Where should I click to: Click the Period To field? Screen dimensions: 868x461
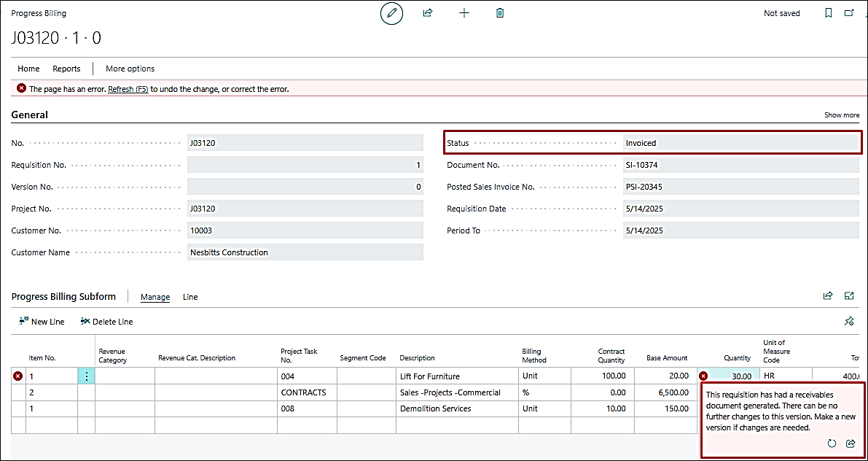(x=741, y=230)
